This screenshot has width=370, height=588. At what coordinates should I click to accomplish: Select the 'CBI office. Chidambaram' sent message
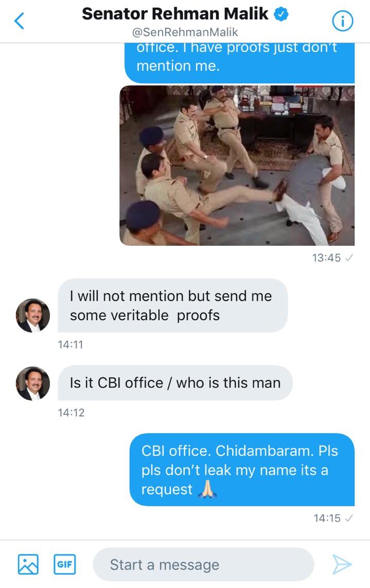tap(242, 469)
